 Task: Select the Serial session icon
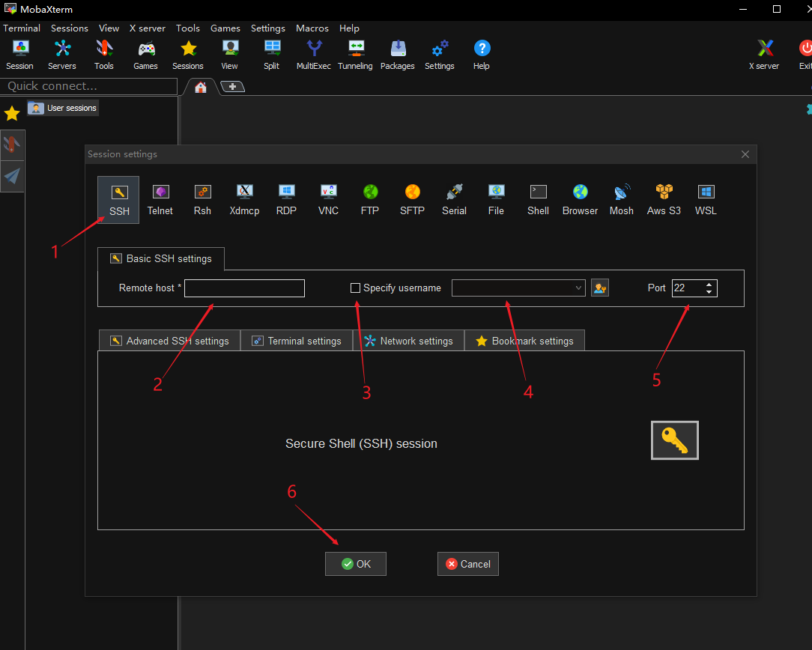pyautogui.click(x=454, y=200)
